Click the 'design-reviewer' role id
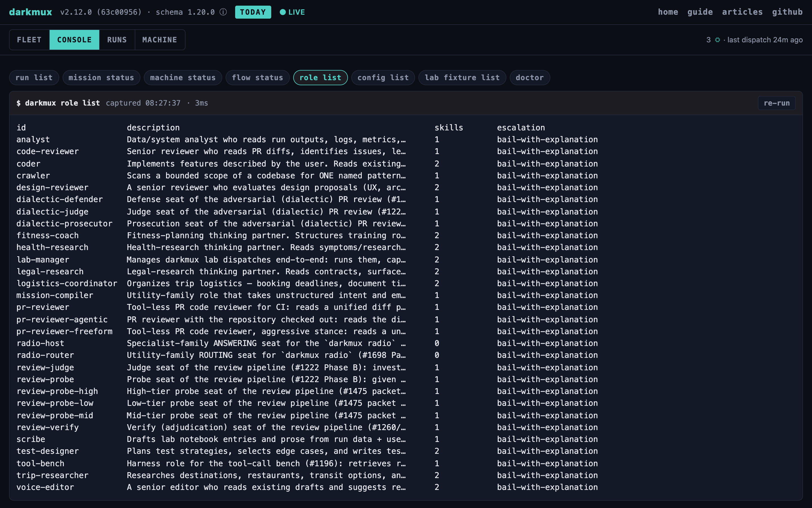Screen dimensions: 812x508 [x=52, y=187]
